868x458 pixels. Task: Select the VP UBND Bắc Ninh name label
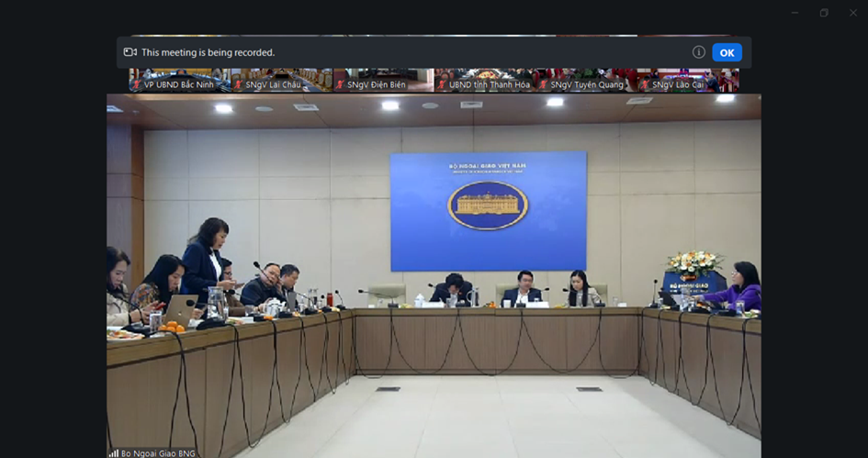pos(178,84)
